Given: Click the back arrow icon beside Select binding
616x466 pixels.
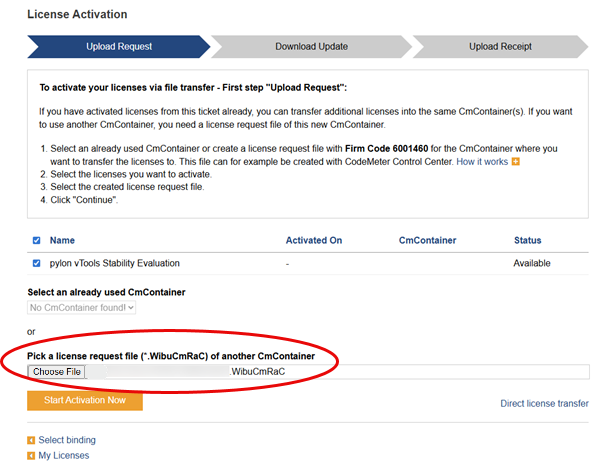Looking at the screenshot, I should click(31, 440).
